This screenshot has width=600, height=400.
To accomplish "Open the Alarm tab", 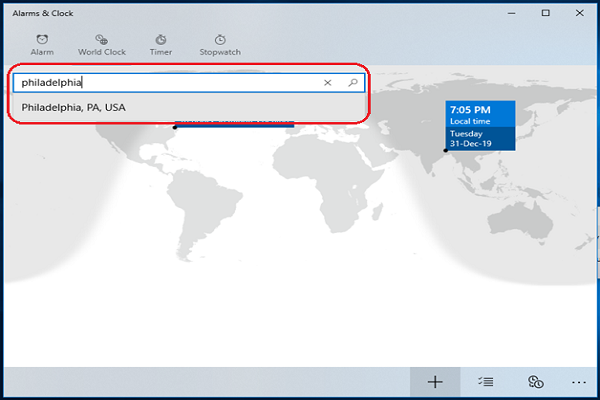I will coord(42,45).
